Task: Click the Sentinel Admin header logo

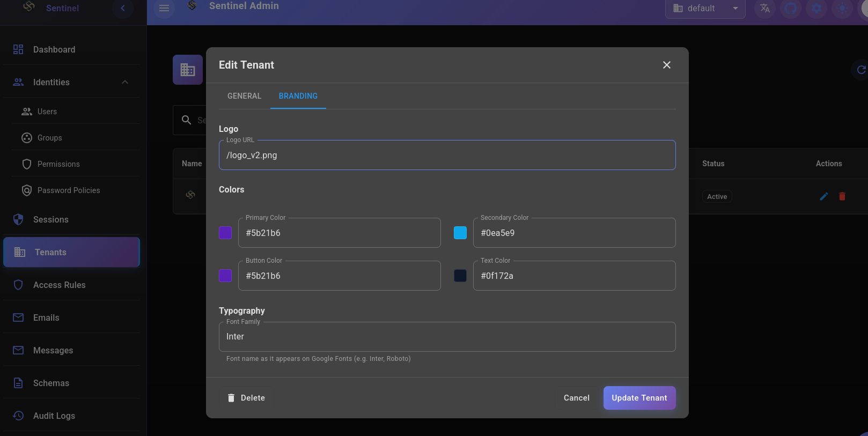Action: 192,5
